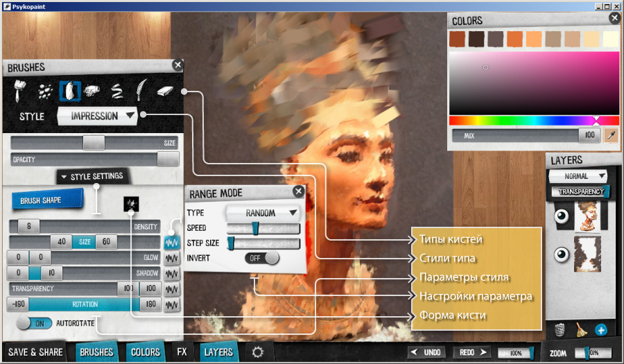Select the gray-brown color swatch
The height and width of the screenshot is (364, 624).
coord(496,39)
